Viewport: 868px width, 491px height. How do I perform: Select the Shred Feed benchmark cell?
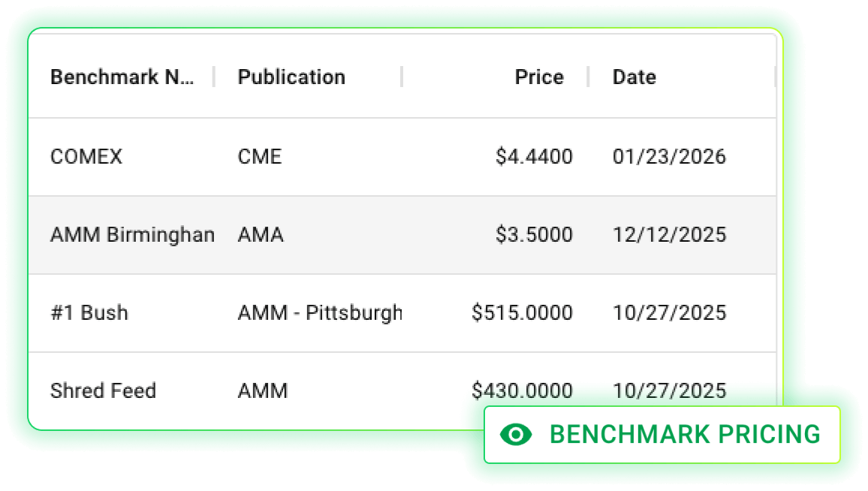(103, 390)
